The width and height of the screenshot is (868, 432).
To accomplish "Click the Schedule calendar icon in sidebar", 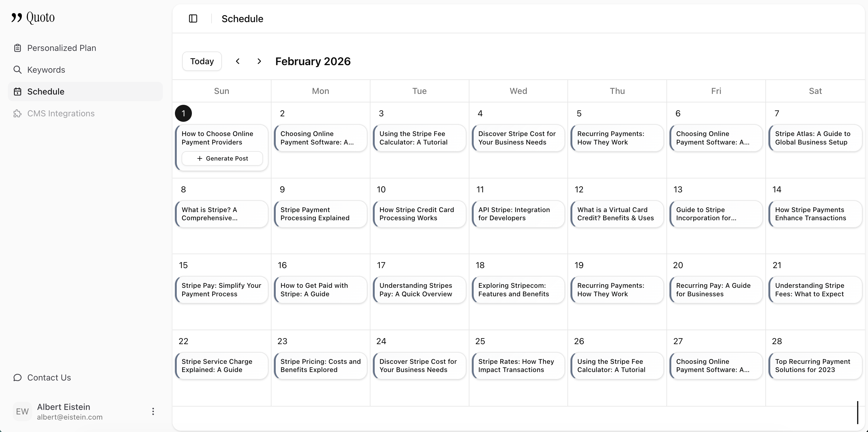I will point(18,91).
